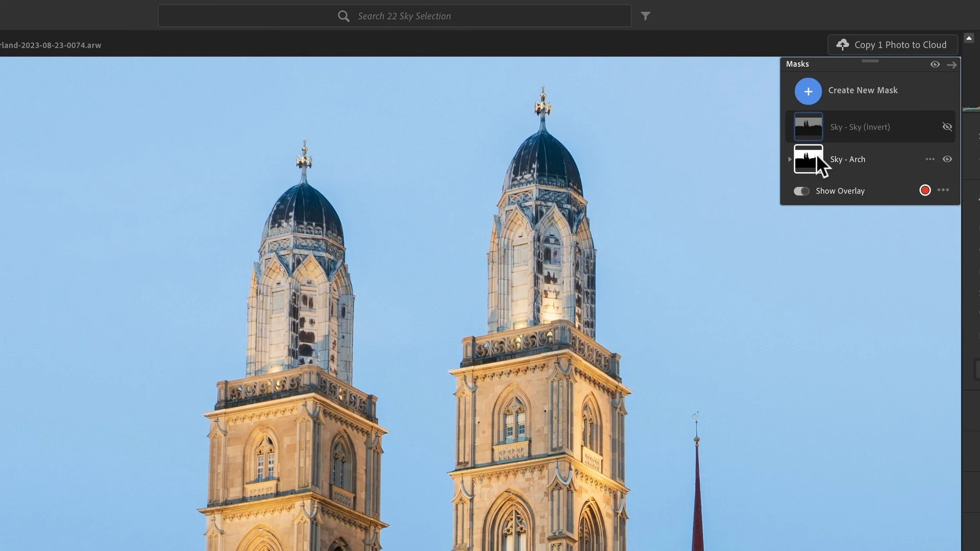Click the panel scroll-up arrow at top right
This screenshot has height=551, width=980.
[x=969, y=38]
